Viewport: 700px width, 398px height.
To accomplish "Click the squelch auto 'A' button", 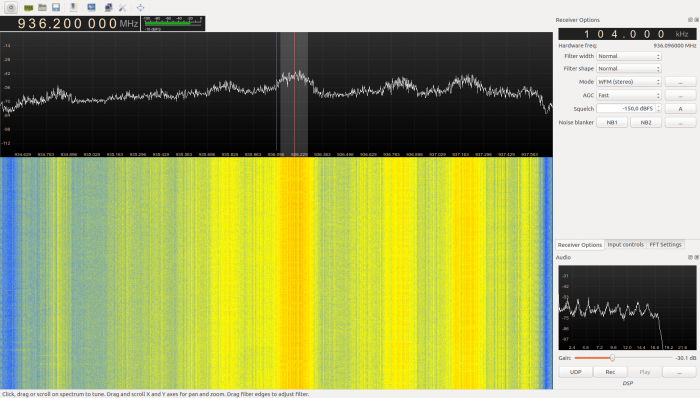I will click(x=680, y=108).
